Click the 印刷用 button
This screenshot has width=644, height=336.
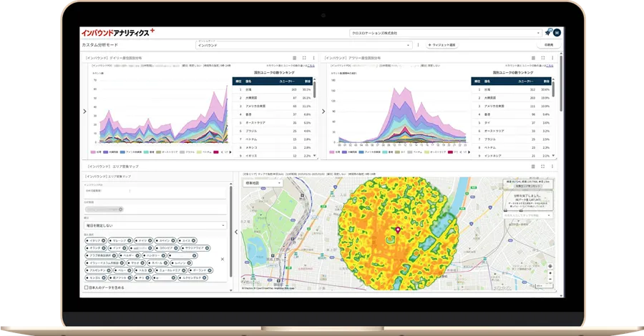click(x=549, y=45)
